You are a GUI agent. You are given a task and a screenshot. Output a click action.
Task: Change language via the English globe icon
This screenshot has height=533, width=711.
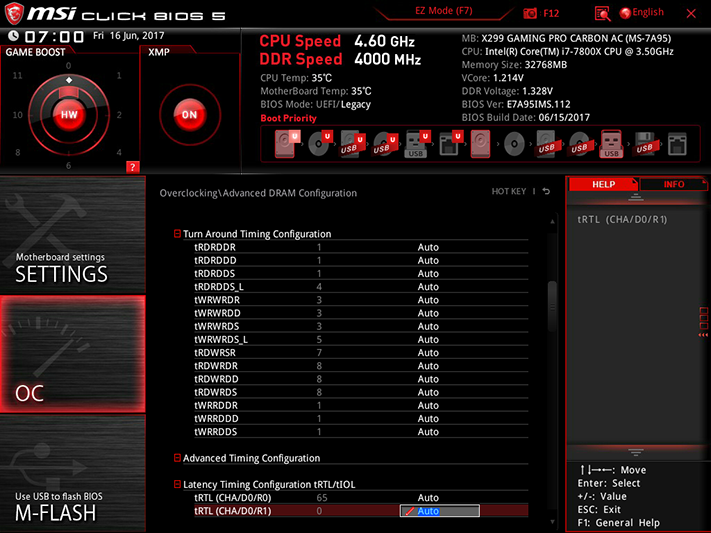click(625, 13)
